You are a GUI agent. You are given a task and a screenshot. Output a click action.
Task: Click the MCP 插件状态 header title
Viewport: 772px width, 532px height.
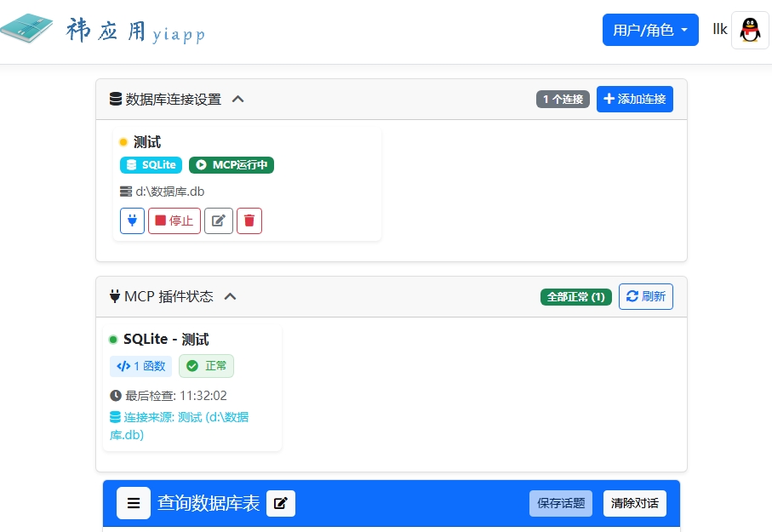click(x=169, y=296)
